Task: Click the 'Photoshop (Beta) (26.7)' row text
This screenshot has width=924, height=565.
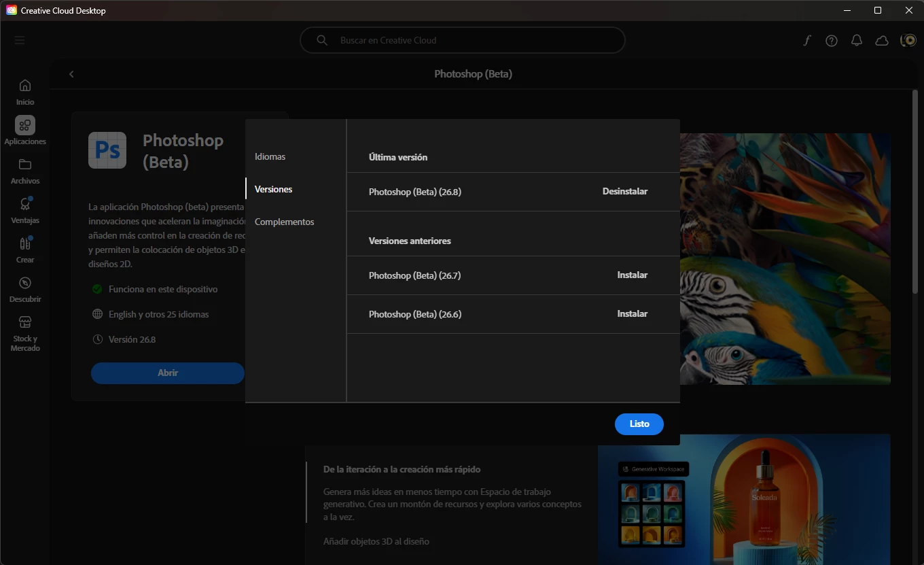Action: 415,275
